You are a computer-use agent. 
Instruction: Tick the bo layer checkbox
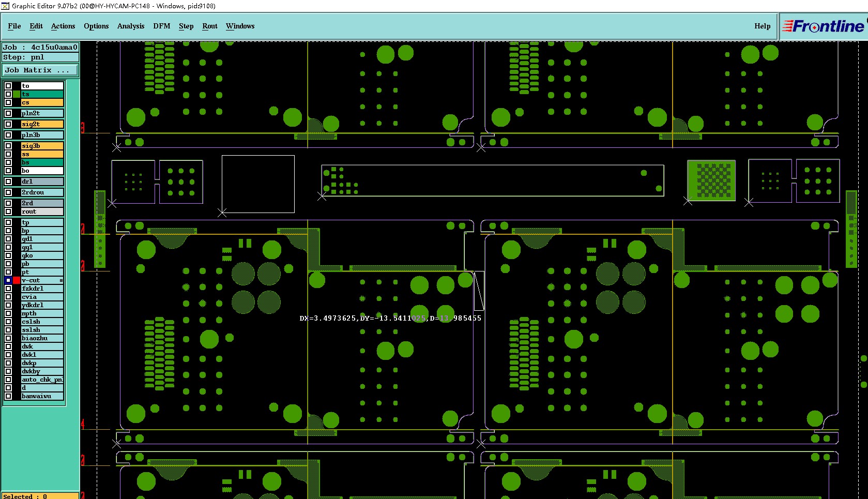tap(8, 171)
